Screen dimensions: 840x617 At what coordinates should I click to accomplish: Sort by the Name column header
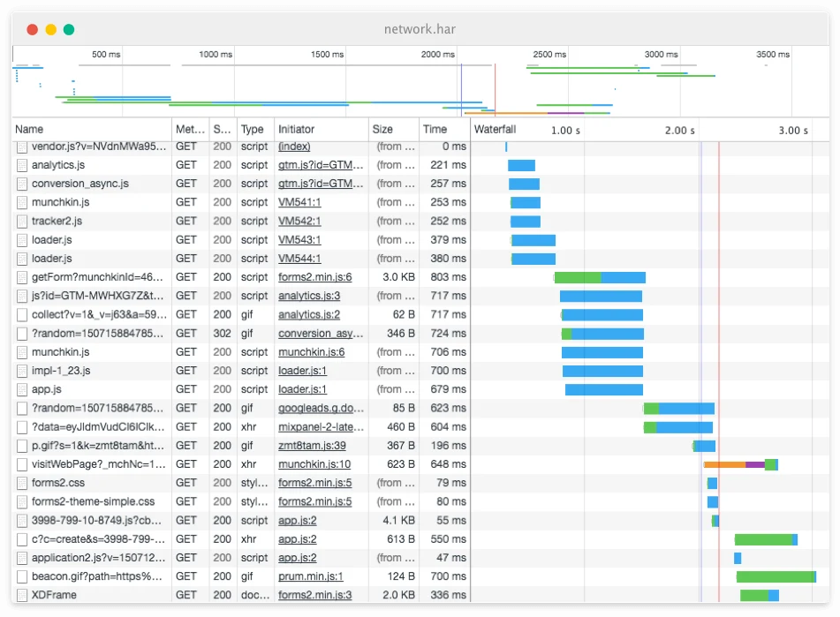(92, 130)
